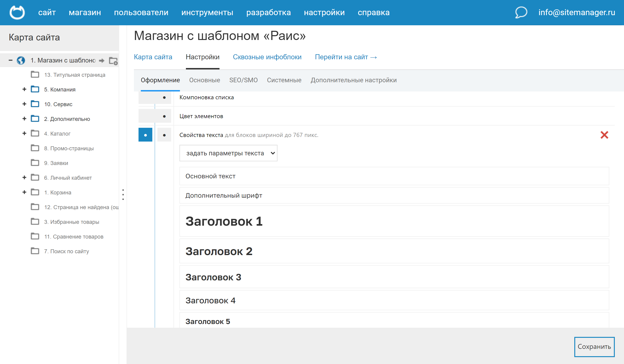624x364 pixels.
Task: Open the Дополнительный шрифт style row
Action: click(394, 195)
